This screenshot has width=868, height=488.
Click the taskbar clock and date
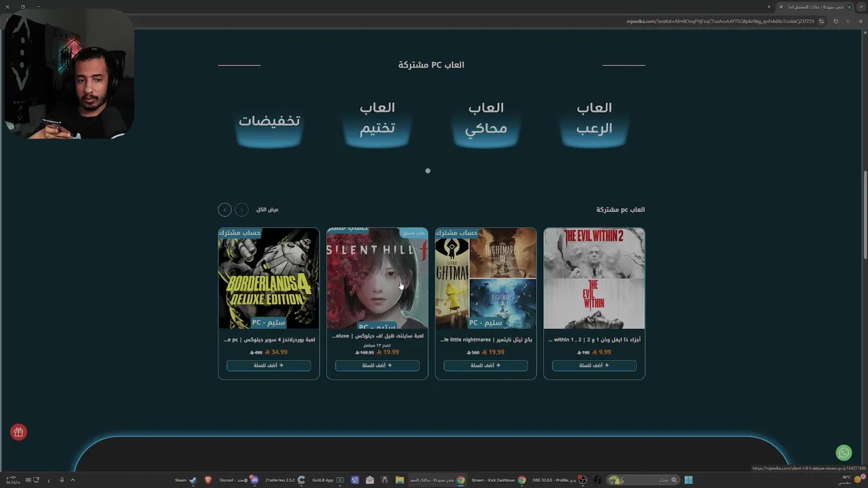pos(13,480)
